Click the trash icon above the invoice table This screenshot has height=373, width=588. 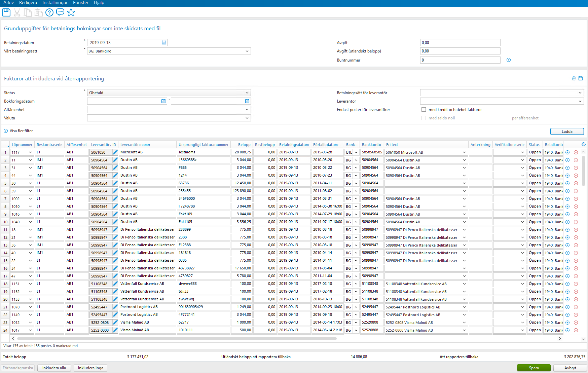coord(574,78)
